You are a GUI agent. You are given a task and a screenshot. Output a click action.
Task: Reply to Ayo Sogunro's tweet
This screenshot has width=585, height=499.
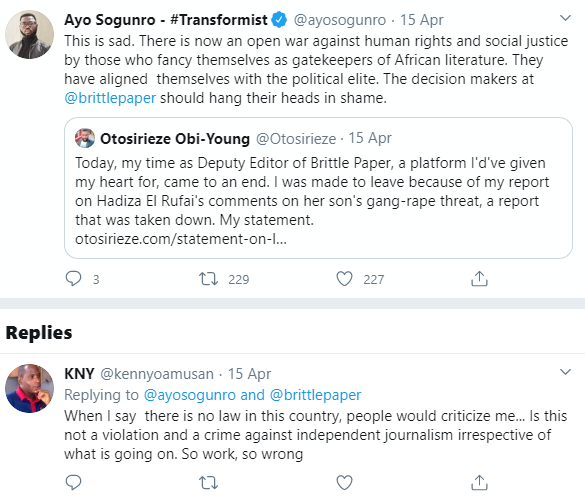[73, 279]
